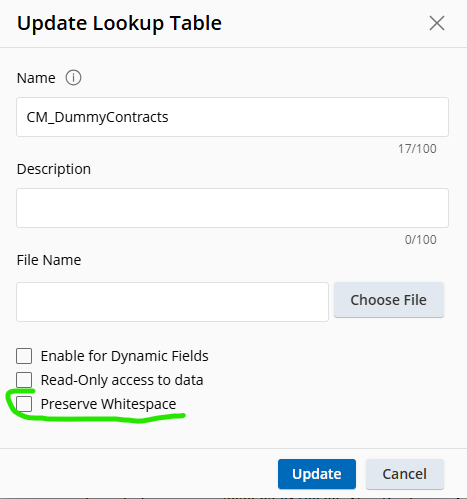Enable the Dynamic Fields checkbox
The image size is (467, 499).
pyautogui.click(x=24, y=356)
